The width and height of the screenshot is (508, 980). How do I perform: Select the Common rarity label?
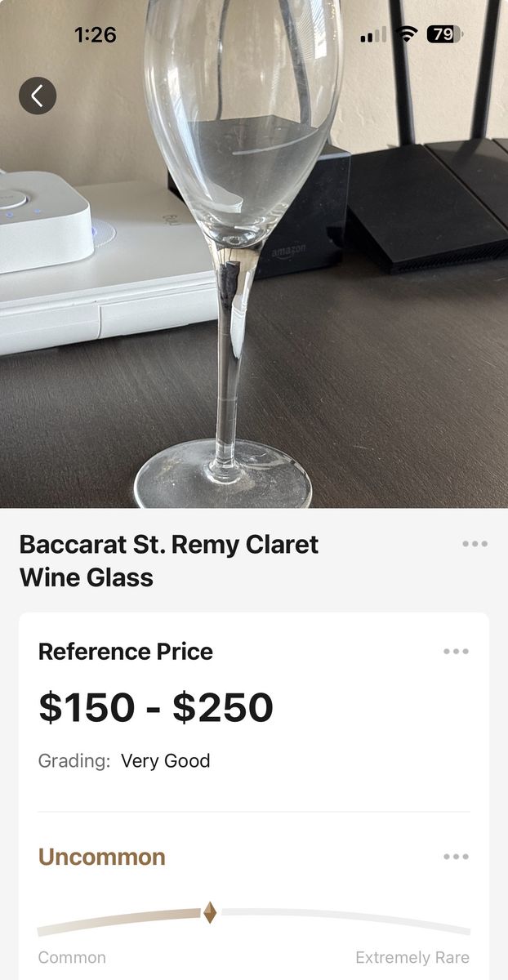point(72,957)
